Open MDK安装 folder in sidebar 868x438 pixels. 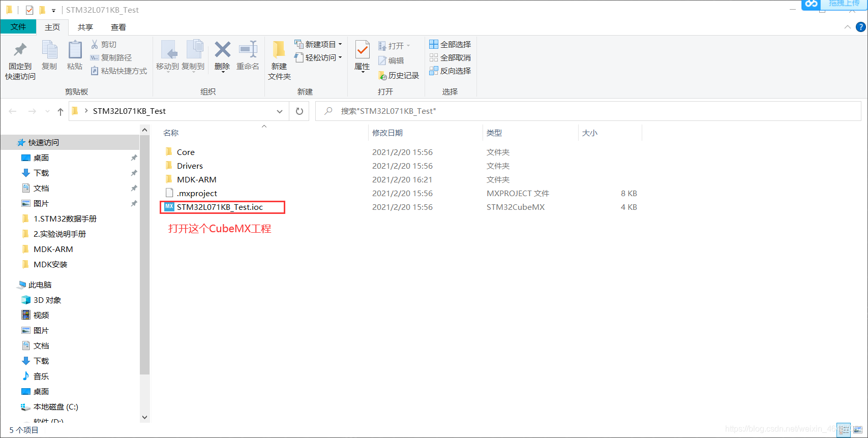click(45, 264)
